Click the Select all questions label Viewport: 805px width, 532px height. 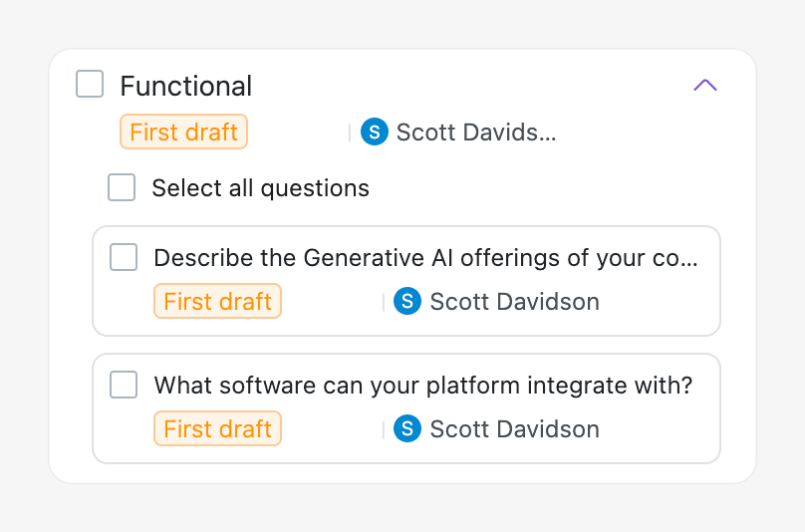(260, 188)
